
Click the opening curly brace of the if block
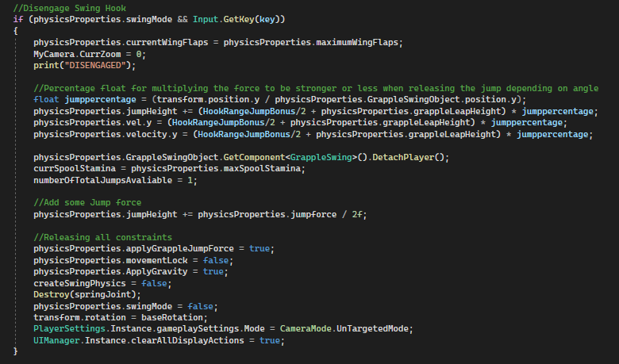click(x=15, y=31)
